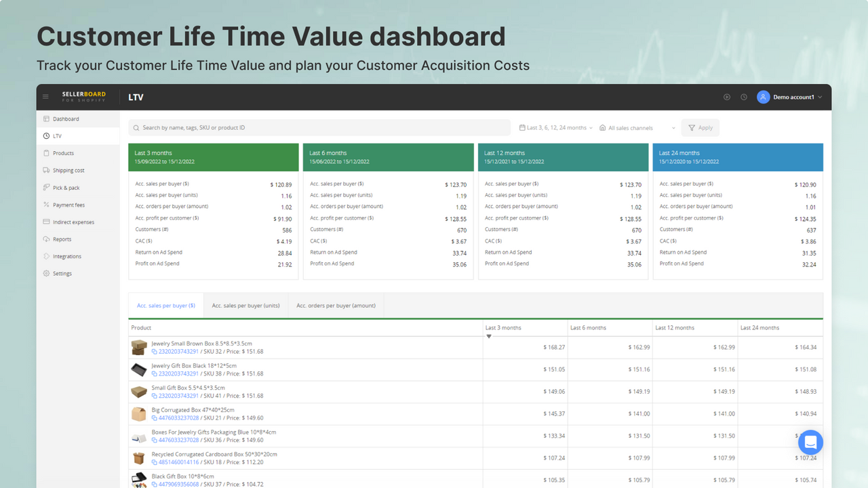Open link 4479069356068 for Black Gift Box
Viewport: 868px width, 488px height.
pyautogui.click(x=178, y=485)
